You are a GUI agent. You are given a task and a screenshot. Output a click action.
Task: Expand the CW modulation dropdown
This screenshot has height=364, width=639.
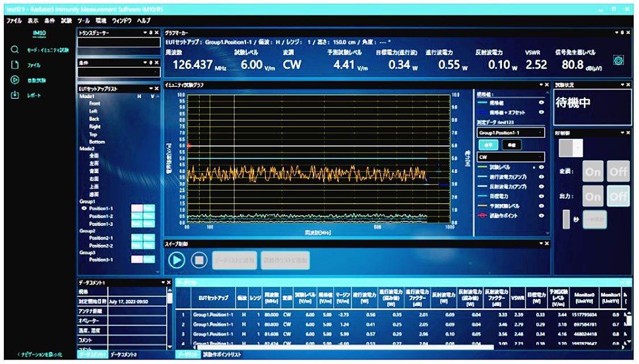[510, 157]
